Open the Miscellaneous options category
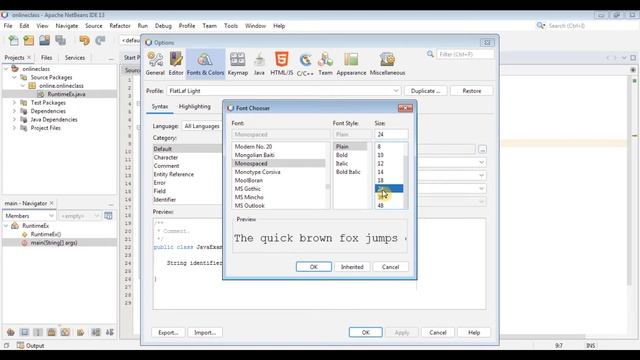The height and width of the screenshot is (360, 640). click(x=387, y=64)
